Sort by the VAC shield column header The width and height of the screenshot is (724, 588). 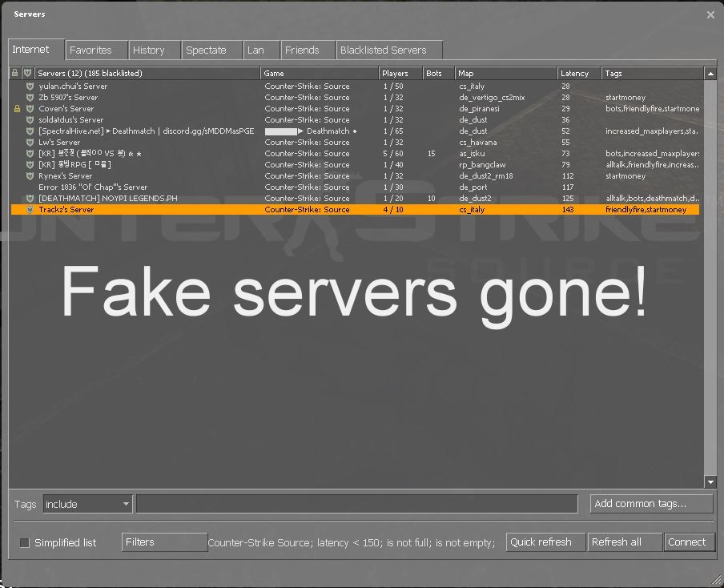pyautogui.click(x=28, y=73)
